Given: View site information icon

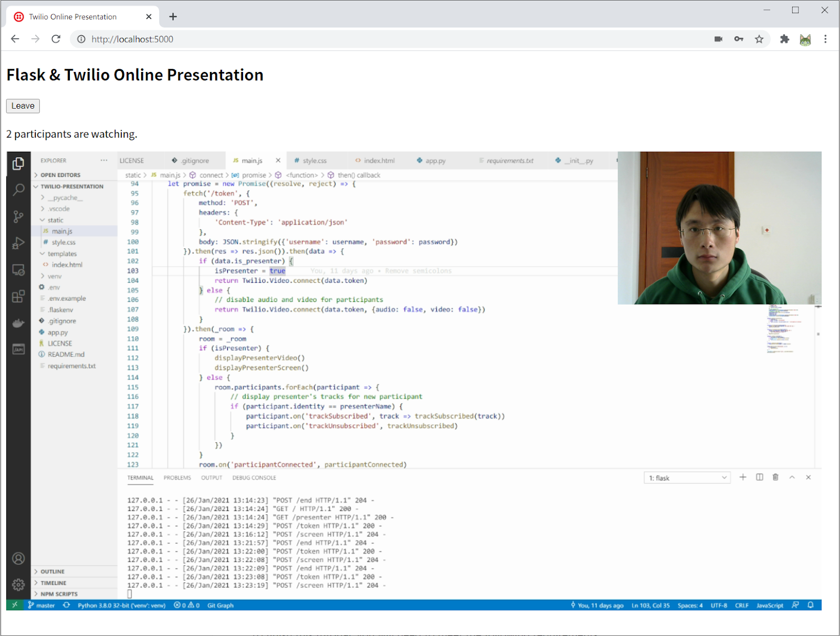Looking at the screenshot, I should 81,39.
